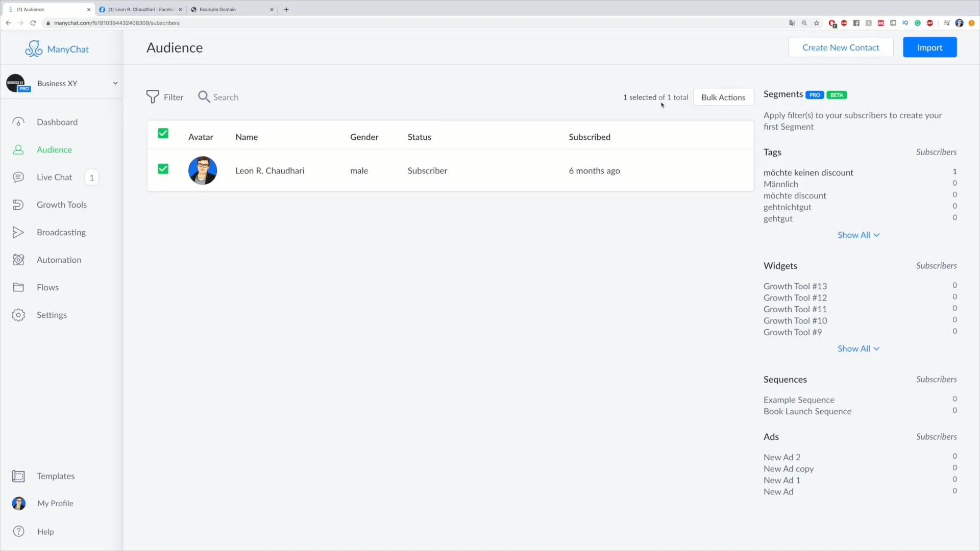The width and height of the screenshot is (980, 551).
Task: Select the gehtnichtgut tag
Action: click(x=787, y=207)
